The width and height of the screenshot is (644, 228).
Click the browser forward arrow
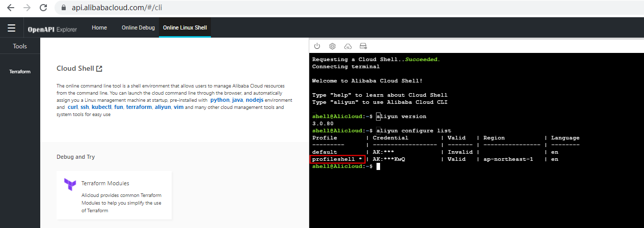pyautogui.click(x=27, y=8)
